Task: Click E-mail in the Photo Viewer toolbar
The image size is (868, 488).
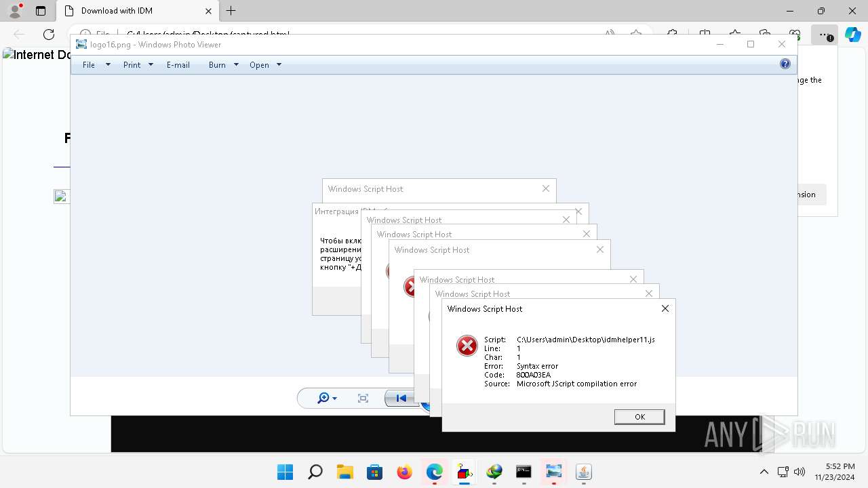Action: point(178,65)
